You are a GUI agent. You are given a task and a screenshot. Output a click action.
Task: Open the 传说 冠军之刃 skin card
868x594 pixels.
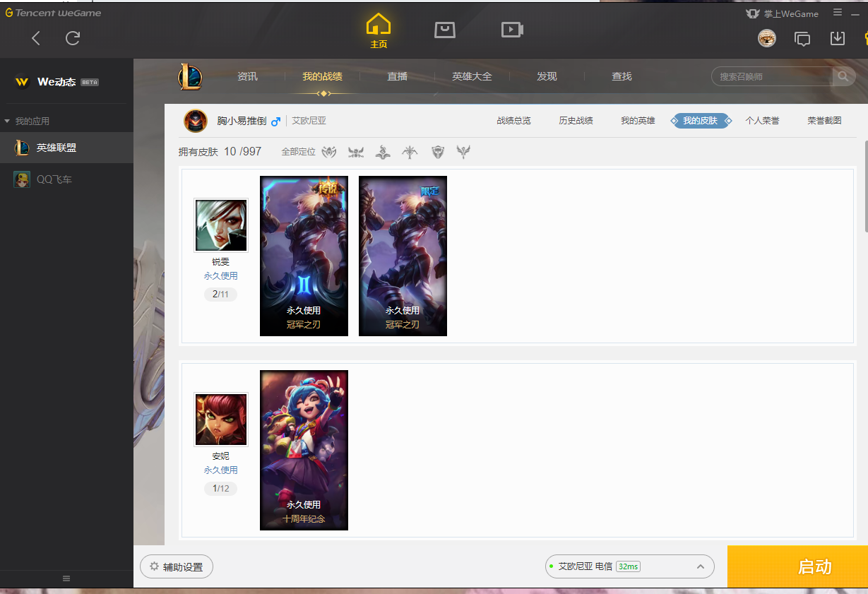point(304,256)
